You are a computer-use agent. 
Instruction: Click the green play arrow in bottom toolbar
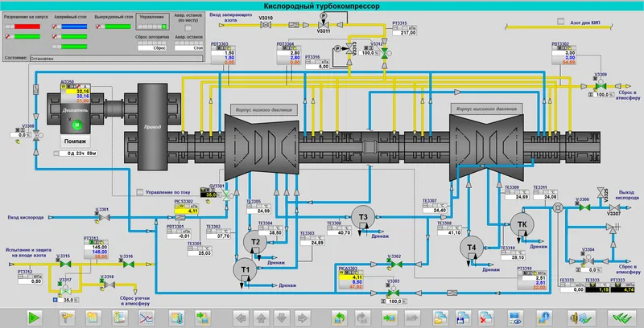pyautogui.click(x=35, y=318)
